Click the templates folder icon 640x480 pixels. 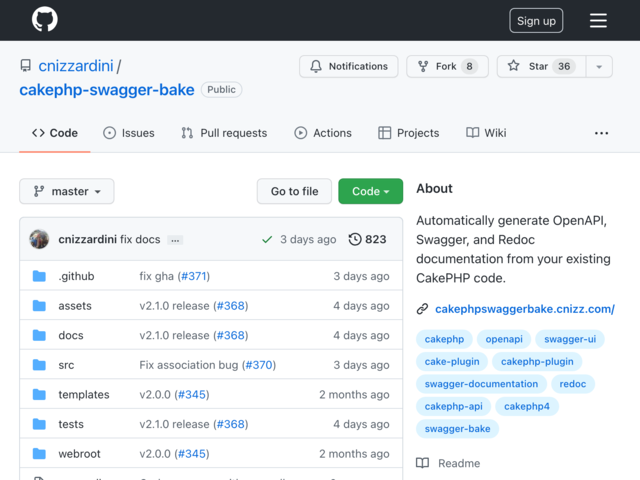39,395
